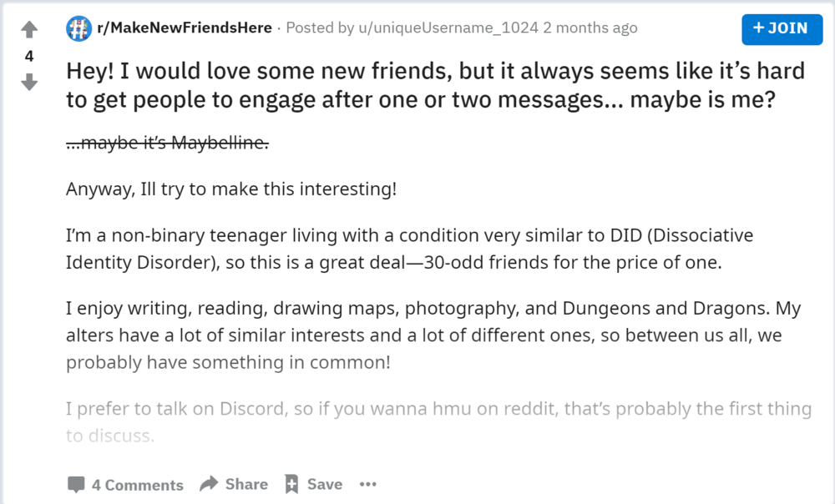Click the Share label text

pyautogui.click(x=246, y=483)
